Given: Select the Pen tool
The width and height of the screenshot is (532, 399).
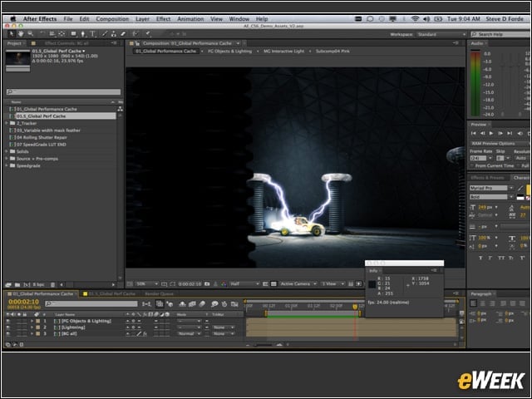Looking at the screenshot, I should pyautogui.click(x=83, y=34).
